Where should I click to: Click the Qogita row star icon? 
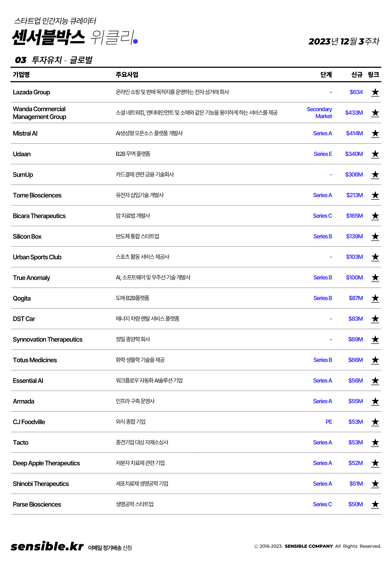click(375, 298)
